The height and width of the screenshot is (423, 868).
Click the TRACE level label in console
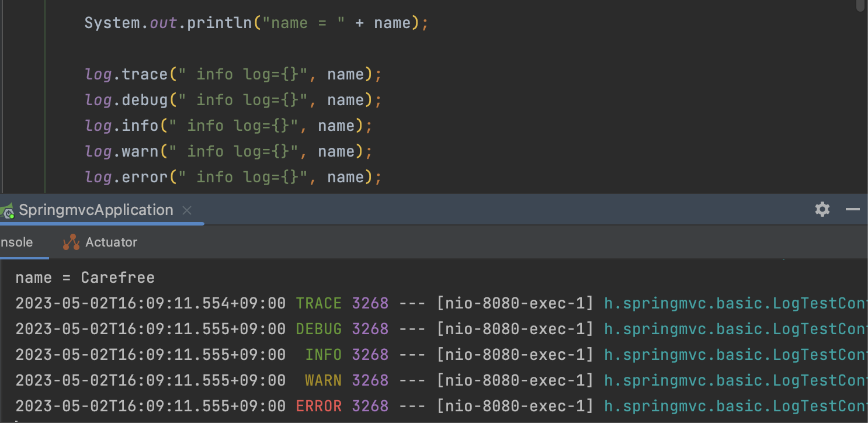click(318, 303)
